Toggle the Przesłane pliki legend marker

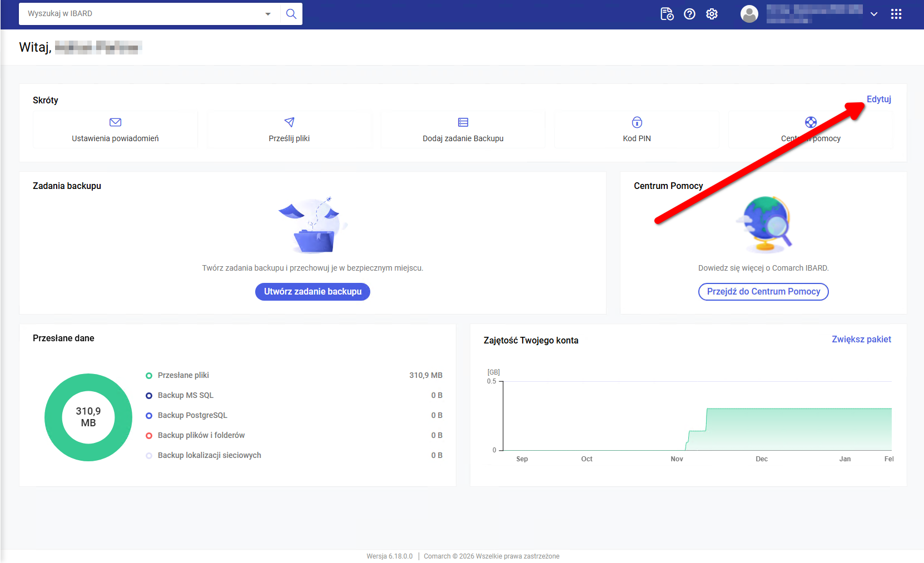click(x=149, y=376)
